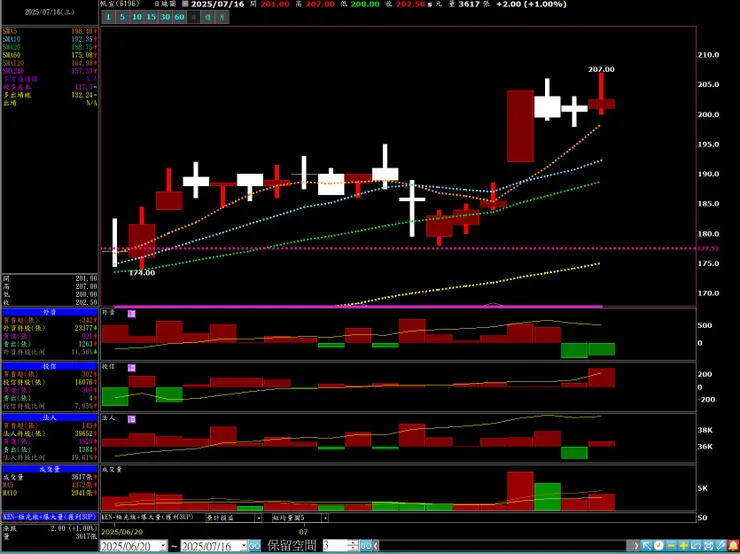The height and width of the screenshot is (554, 740).
Task: Select the 成交量 panel header
Action: tap(50, 469)
